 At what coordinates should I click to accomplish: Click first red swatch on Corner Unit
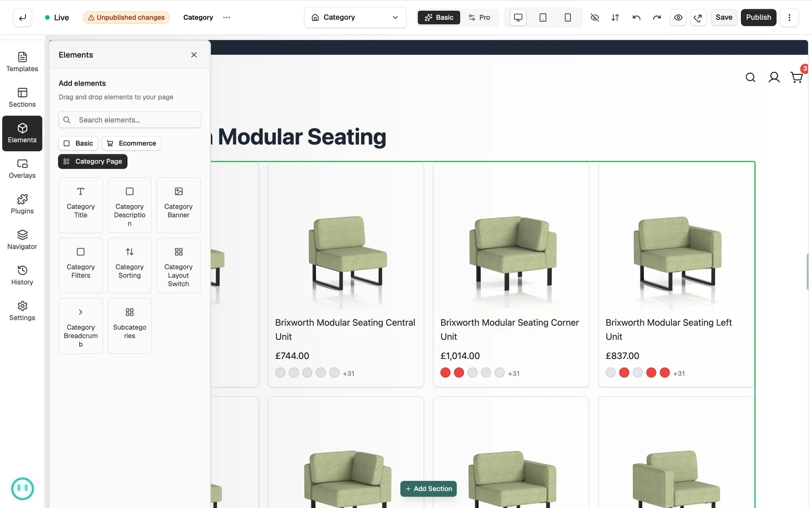pyautogui.click(x=445, y=373)
